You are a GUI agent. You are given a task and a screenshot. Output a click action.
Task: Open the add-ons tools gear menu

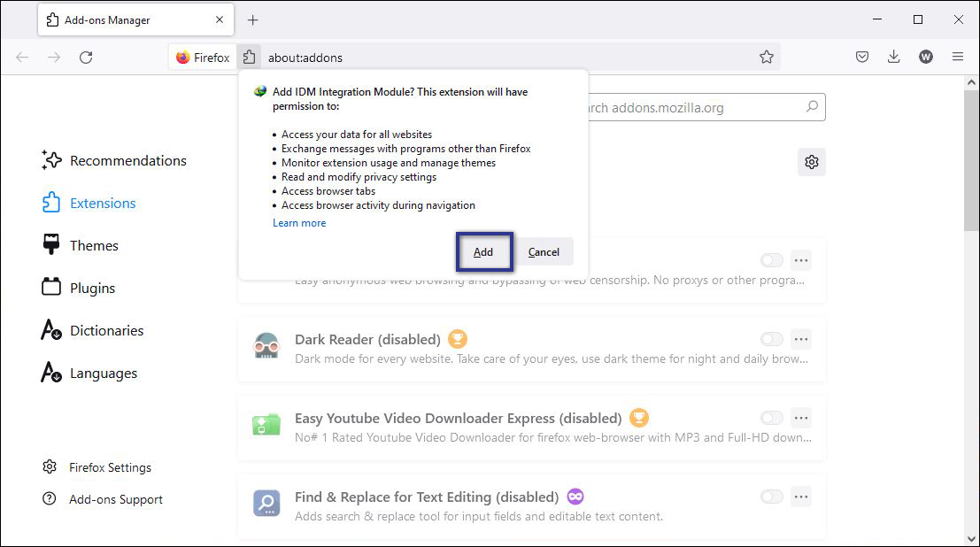pos(811,162)
